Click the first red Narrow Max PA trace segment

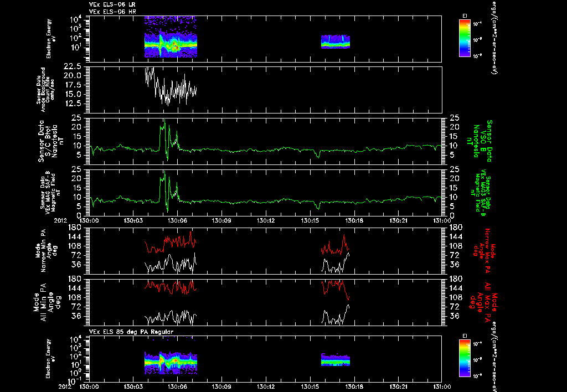(x=171, y=243)
